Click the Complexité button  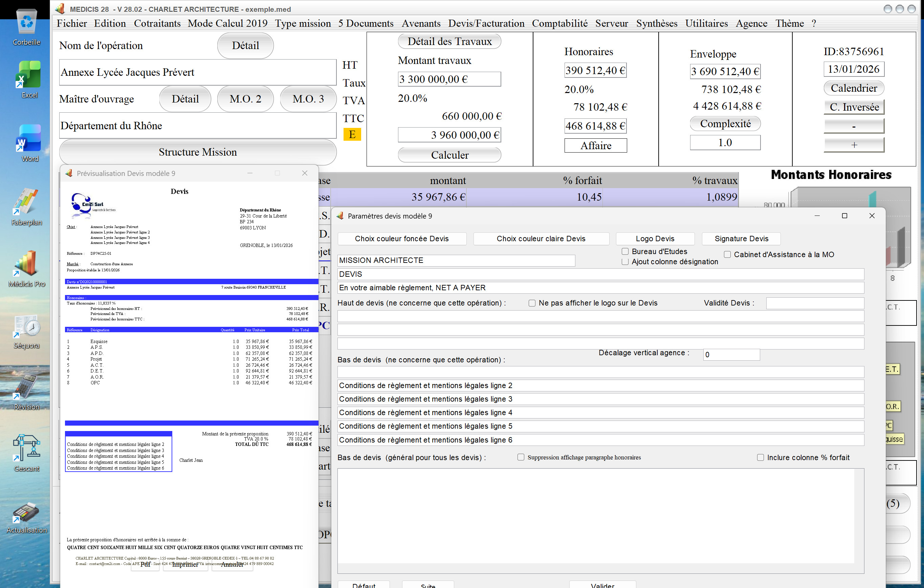[x=725, y=123]
